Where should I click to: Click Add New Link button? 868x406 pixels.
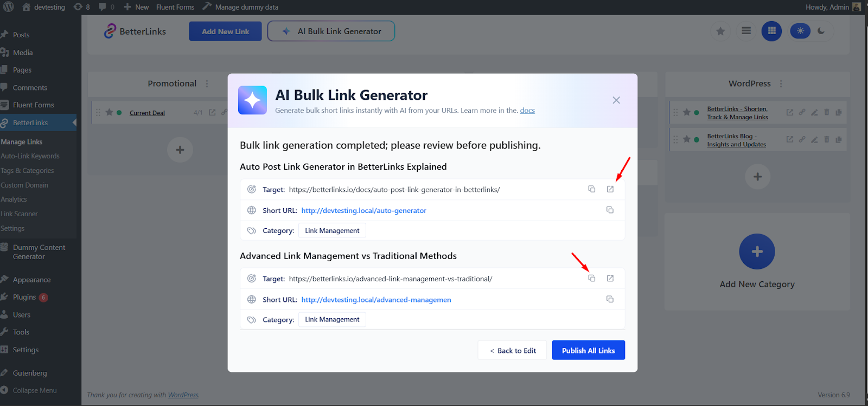225,31
